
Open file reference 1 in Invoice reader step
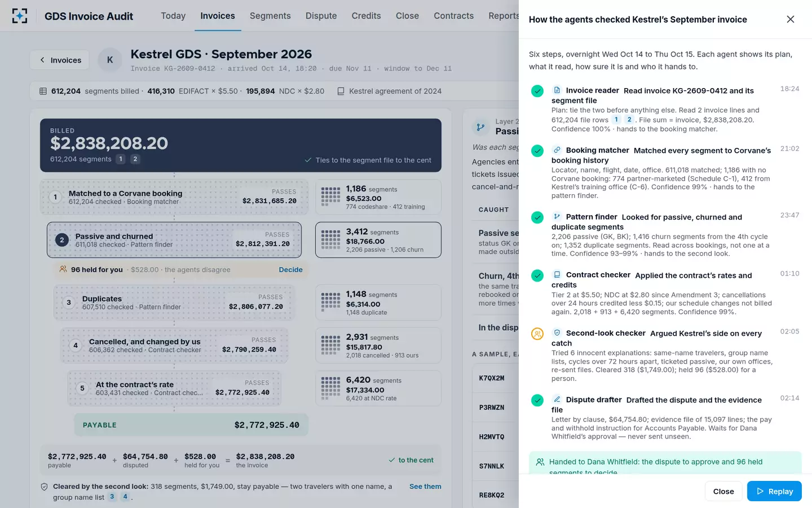coord(616,120)
